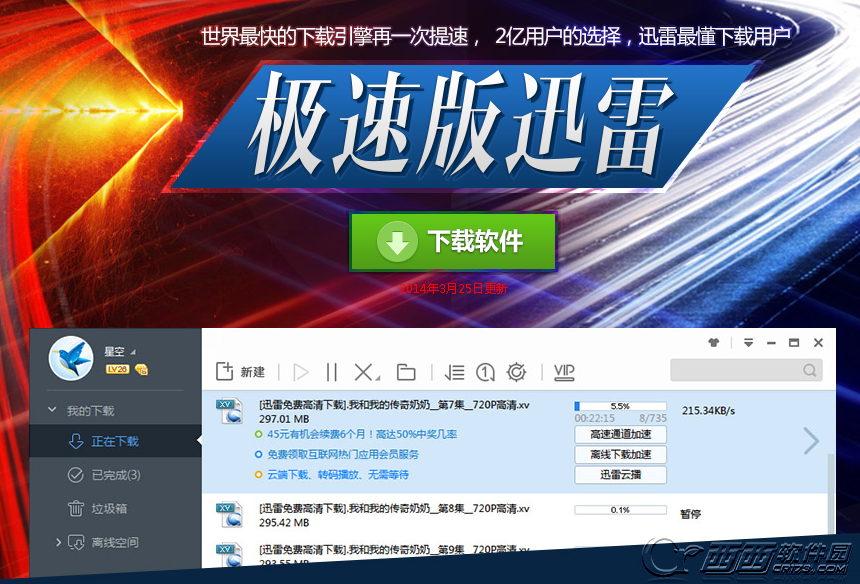The width and height of the screenshot is (860, 584).
Task: Start task with the play icon
Action: click(301, 372)
